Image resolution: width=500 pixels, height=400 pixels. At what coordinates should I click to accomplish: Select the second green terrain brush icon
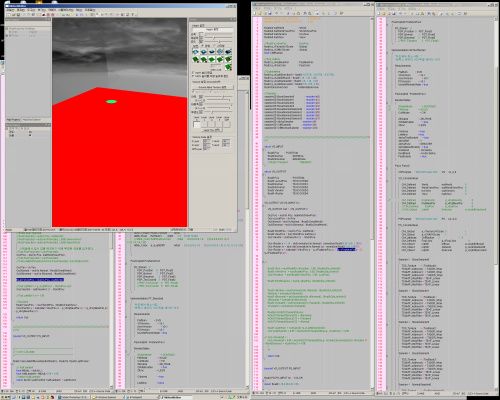(204, 59)
